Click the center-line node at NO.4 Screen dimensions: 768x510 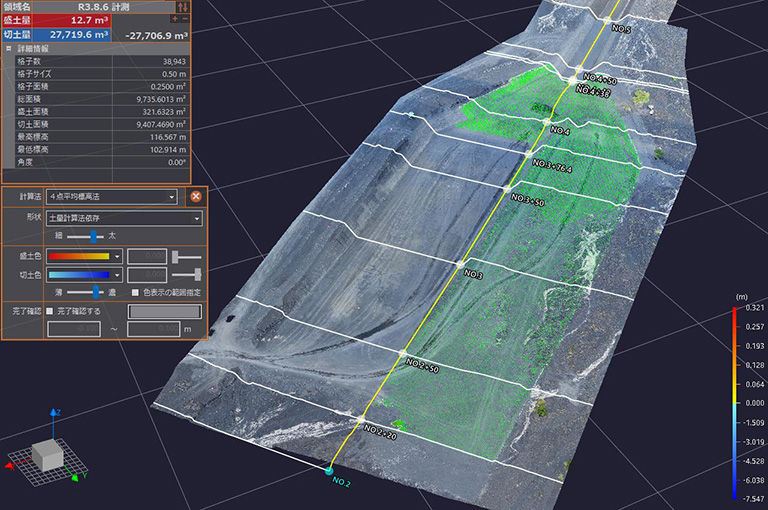pyautogui.click(x=547, y=121)
